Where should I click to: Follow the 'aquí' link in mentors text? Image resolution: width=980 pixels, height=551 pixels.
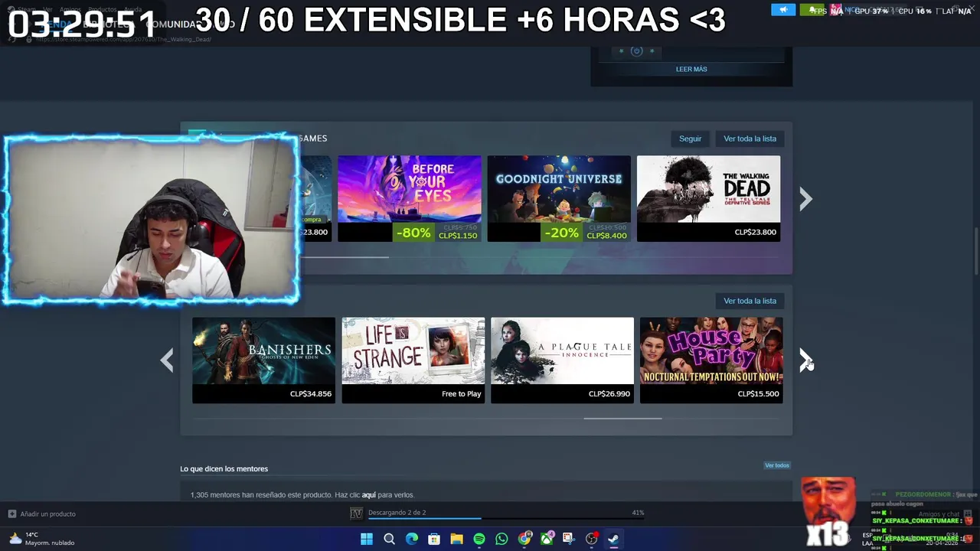(369, 495)
